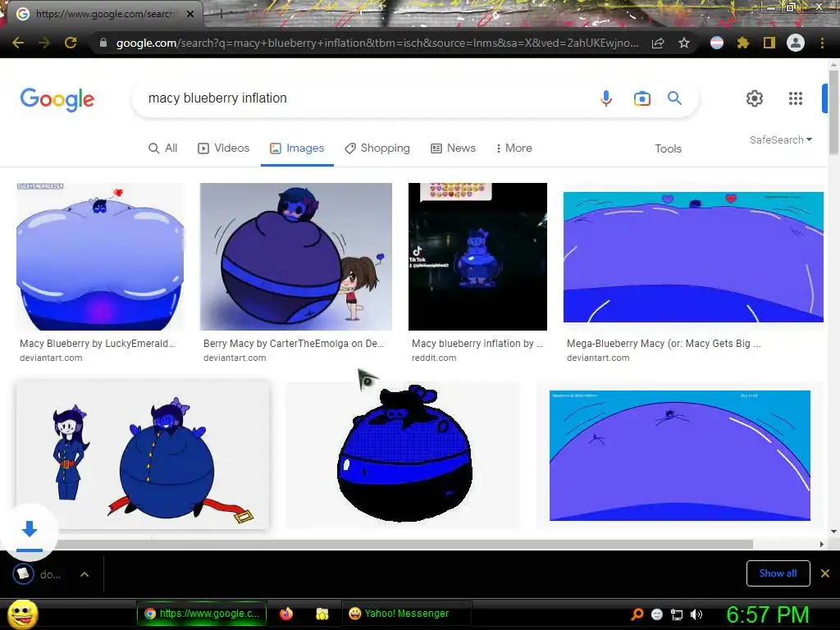Open the Macy Blueberry by LuckyEmerald thumbnail
This screenshot has height=630, width=840.
[100, 257]
